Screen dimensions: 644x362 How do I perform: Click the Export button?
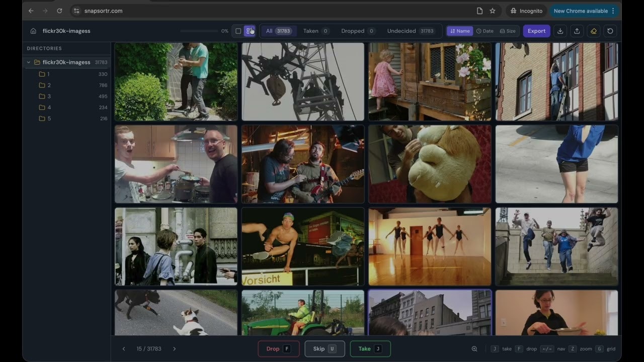[536, 31]
